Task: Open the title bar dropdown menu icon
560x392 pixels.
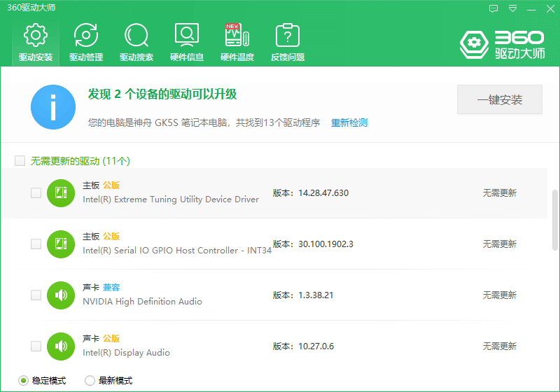Action: pos(512,8)
